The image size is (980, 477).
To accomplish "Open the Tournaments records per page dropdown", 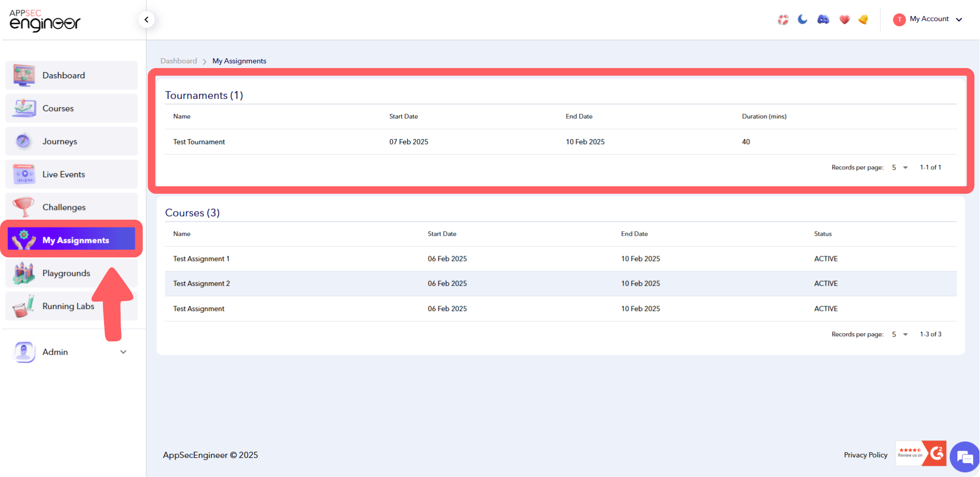I will click(x=898, y=167).
